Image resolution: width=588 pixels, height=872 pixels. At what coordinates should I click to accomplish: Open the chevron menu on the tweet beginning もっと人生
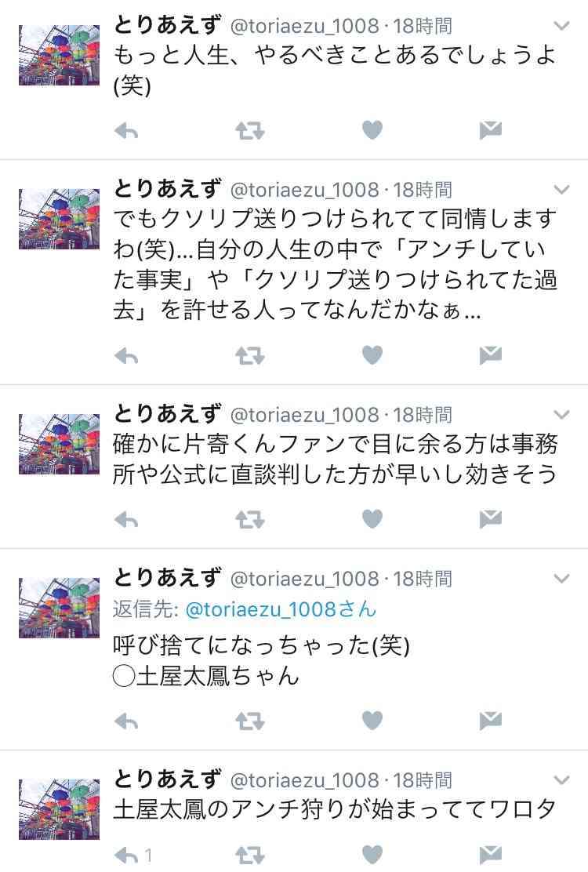pos(562,26)
